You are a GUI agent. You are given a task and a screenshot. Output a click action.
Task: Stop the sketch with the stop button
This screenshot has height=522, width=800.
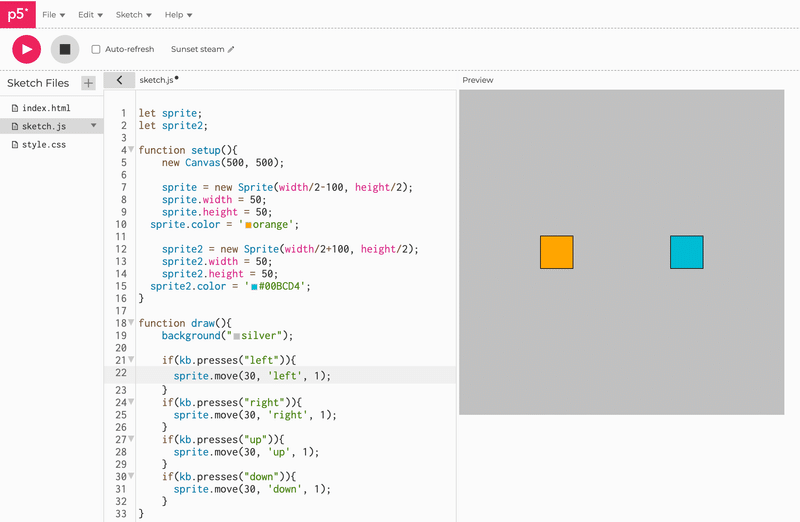point(65,49)
